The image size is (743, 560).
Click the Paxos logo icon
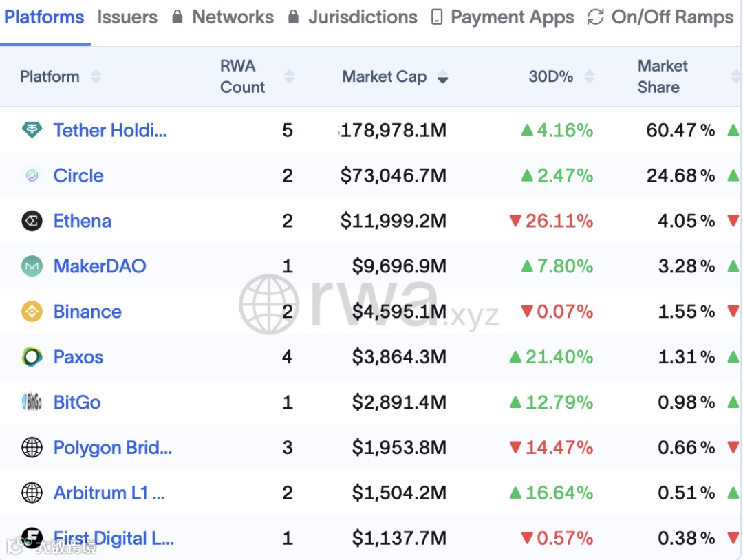click(32, 357)
